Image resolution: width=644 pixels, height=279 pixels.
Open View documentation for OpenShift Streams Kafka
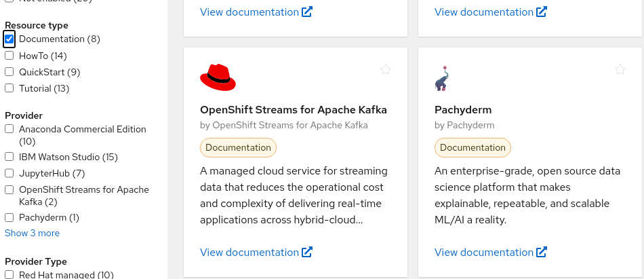pos(249,252)
